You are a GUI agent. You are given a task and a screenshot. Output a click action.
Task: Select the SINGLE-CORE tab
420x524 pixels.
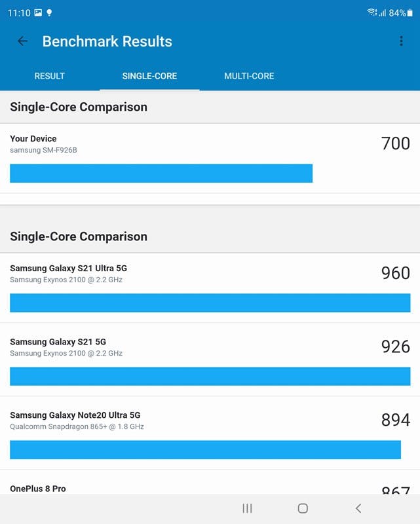point(149,76)
